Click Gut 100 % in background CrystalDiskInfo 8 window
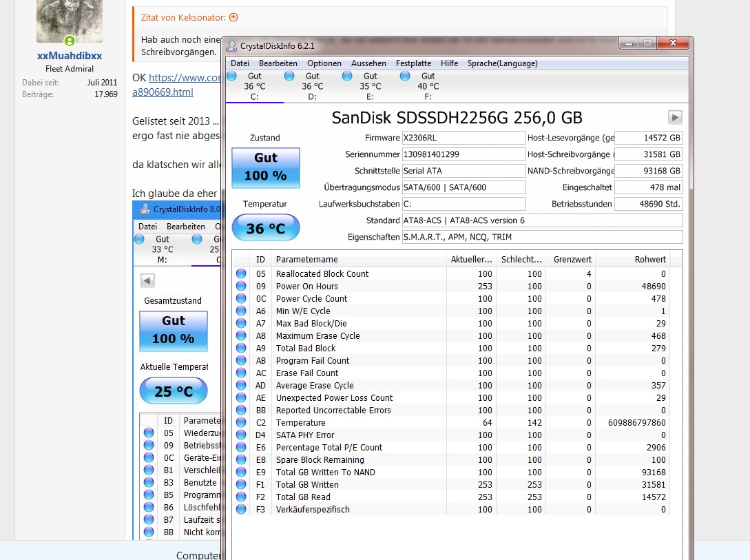This screenshot has width=750, height=560. coord(173,331)
